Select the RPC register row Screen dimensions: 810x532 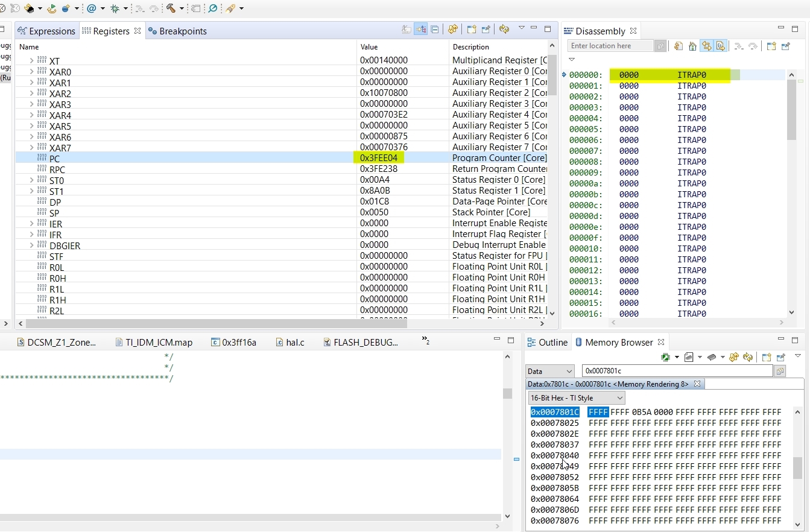click(x=281, y=169)
